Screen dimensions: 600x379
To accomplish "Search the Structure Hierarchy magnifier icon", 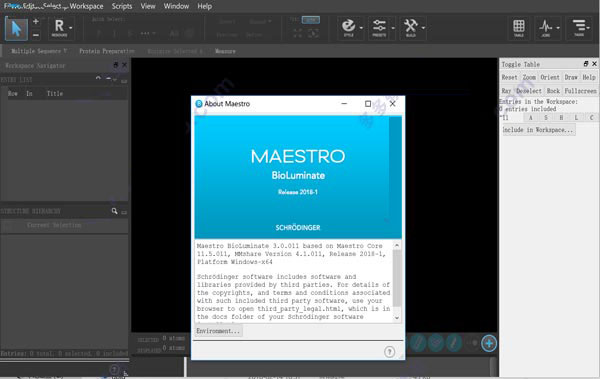I will point(114,211).
